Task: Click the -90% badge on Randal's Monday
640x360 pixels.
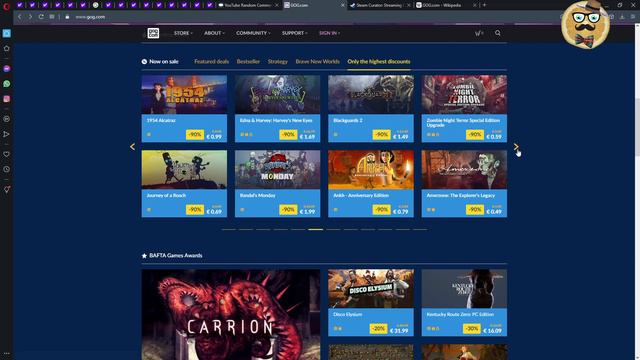Action: pos(288,210)
